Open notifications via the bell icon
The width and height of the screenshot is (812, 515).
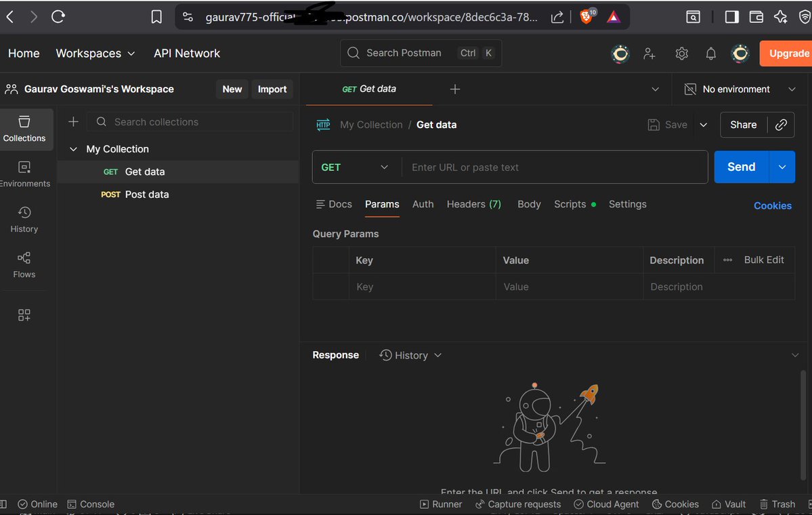[711, 53]
